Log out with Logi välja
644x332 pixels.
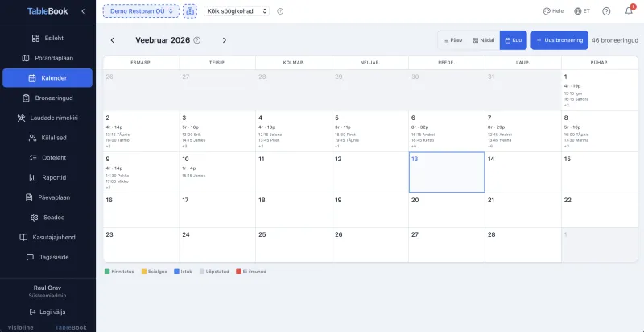tap(47, 313)
